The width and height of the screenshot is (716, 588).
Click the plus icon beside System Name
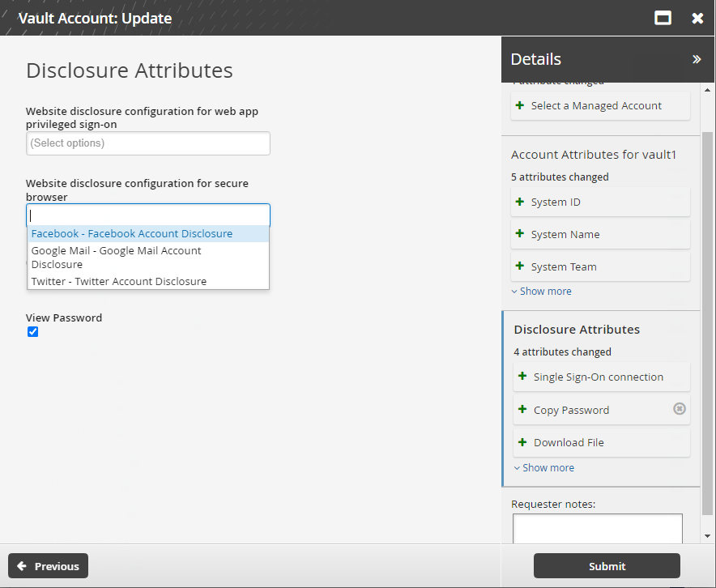coord(520,234)
